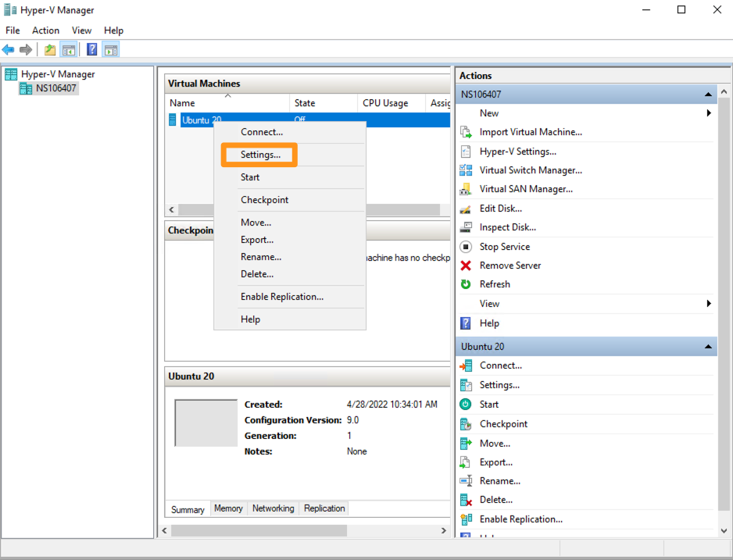733x560 pixels.
Task: Click the red Remove Server icon
Action: (x=466, y=266)
